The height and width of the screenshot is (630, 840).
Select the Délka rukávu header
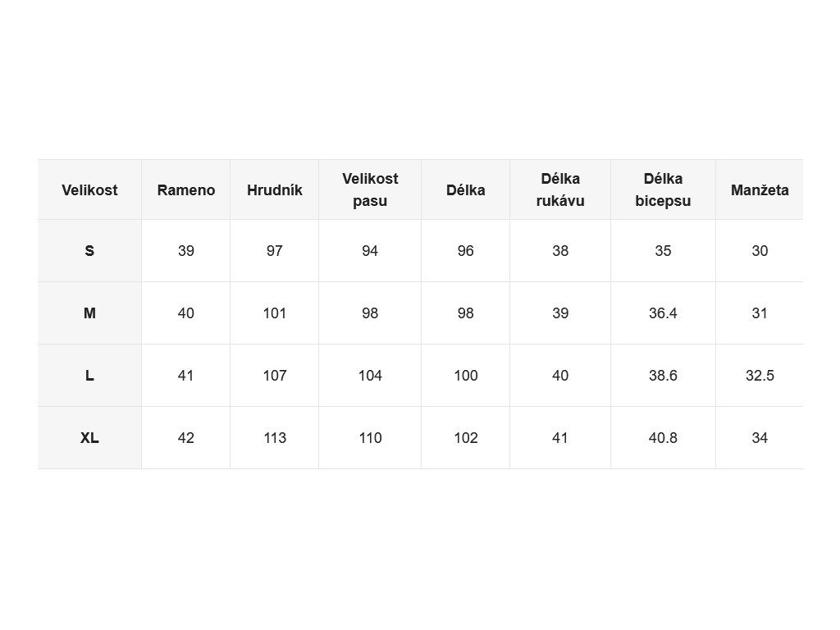tap(560, 189)
